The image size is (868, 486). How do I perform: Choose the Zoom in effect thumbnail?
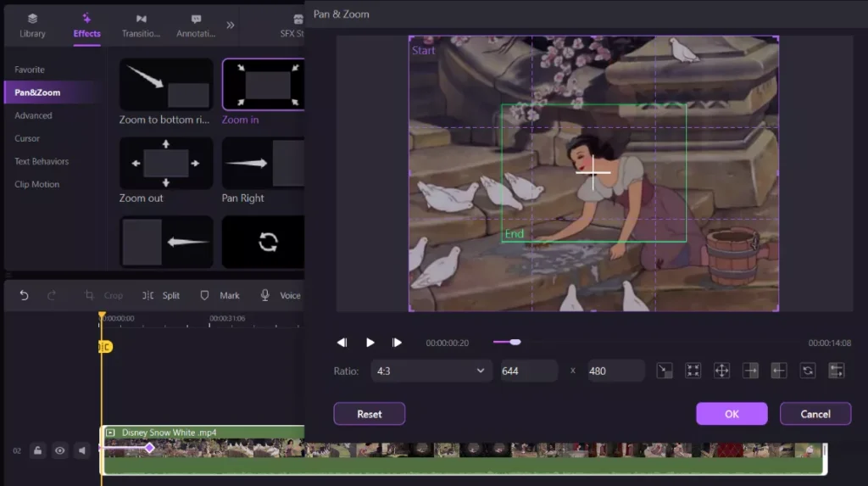(x=264, y=85)
